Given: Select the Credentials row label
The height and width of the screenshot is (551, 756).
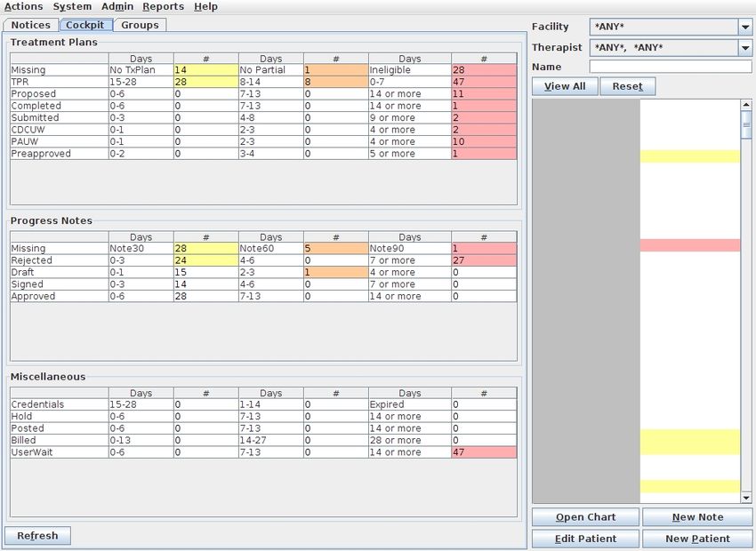Looking at the screenshot, I should (x=60, y=404).
